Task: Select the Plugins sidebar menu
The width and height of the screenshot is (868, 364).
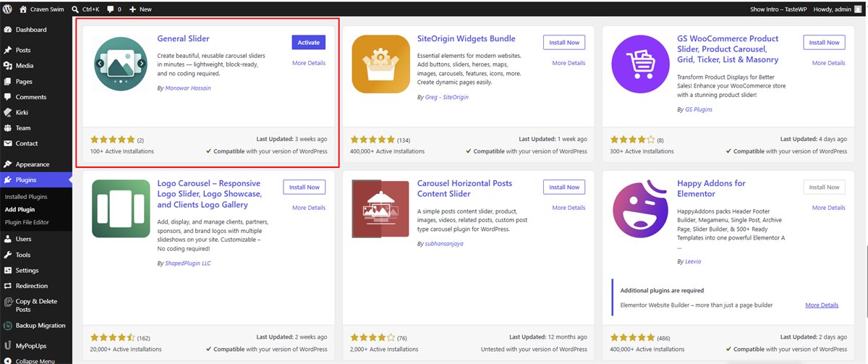Action: click(x=36, y=180)
